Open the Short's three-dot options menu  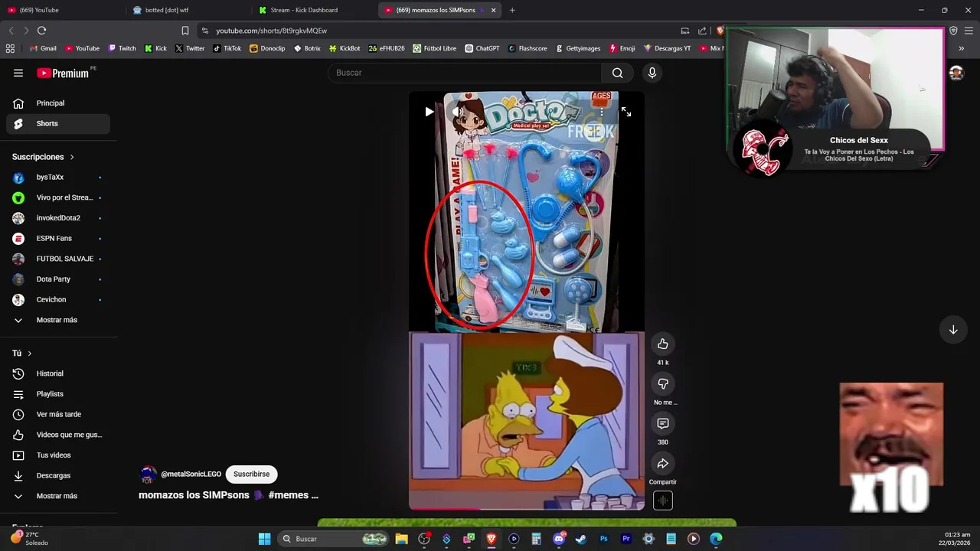point(602,112)
